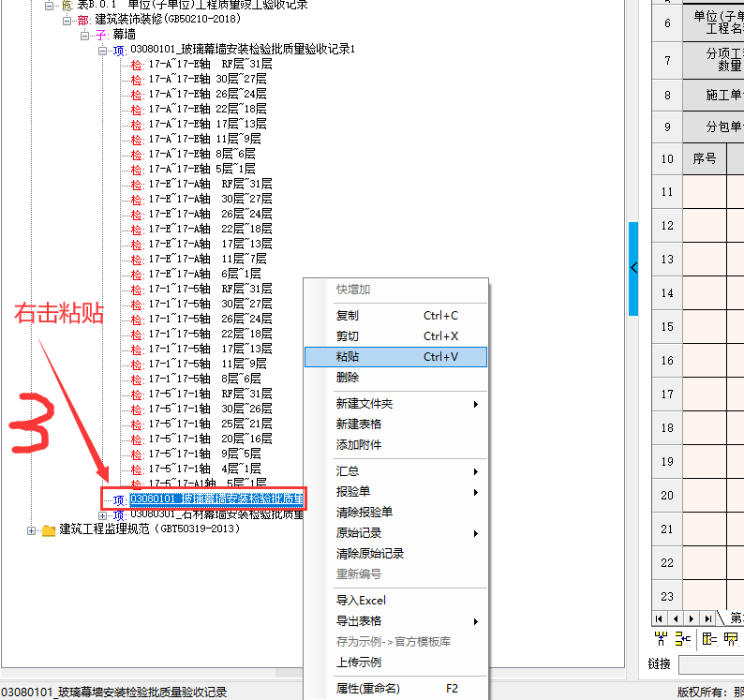This screenshot has height=700, width=744.
Task: Go to the first sheet tab
Action: (660, 618)
